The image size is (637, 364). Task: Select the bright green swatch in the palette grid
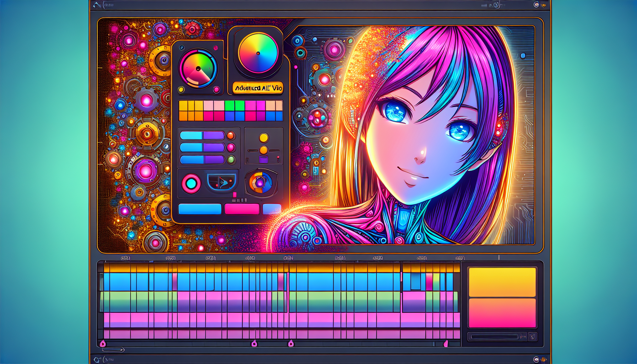[x=230, y=106]
